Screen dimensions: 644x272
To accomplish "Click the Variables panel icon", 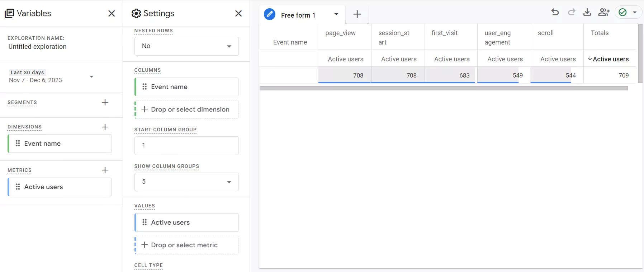I will (9, 14).
